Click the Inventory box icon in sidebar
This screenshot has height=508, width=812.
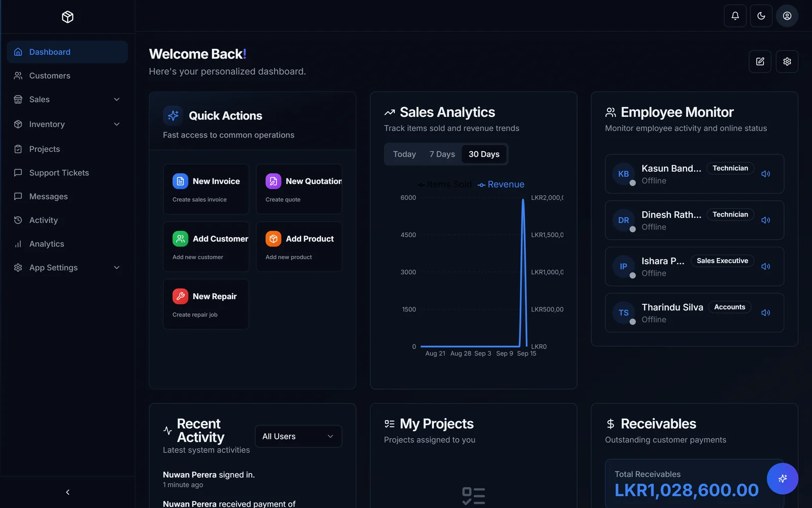coord(18,124)
